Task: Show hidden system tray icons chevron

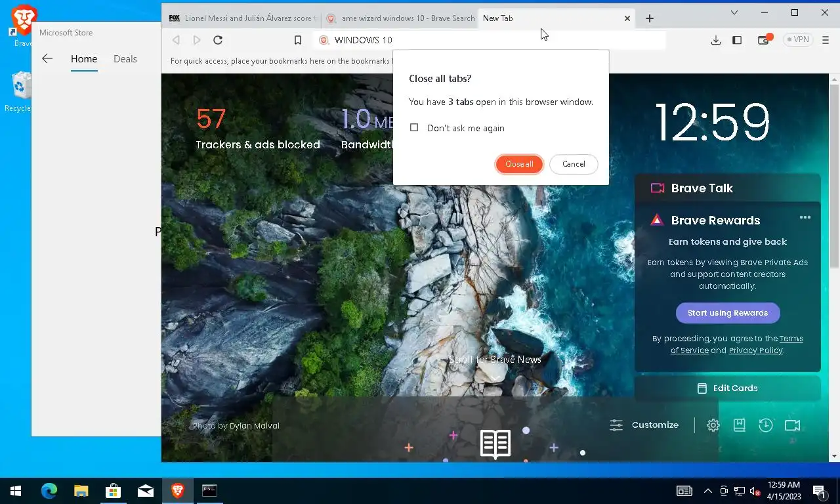Action: tap(708, 491)
